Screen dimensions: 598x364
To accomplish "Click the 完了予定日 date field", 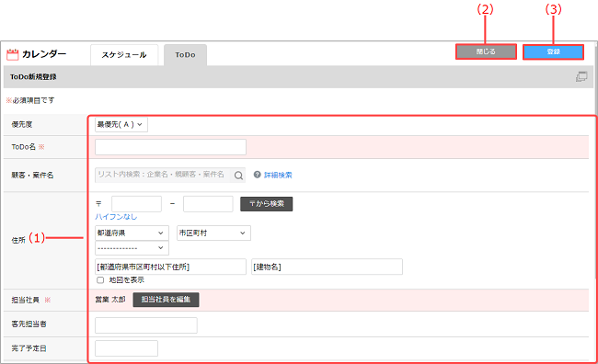I will [x=126, y=348].
